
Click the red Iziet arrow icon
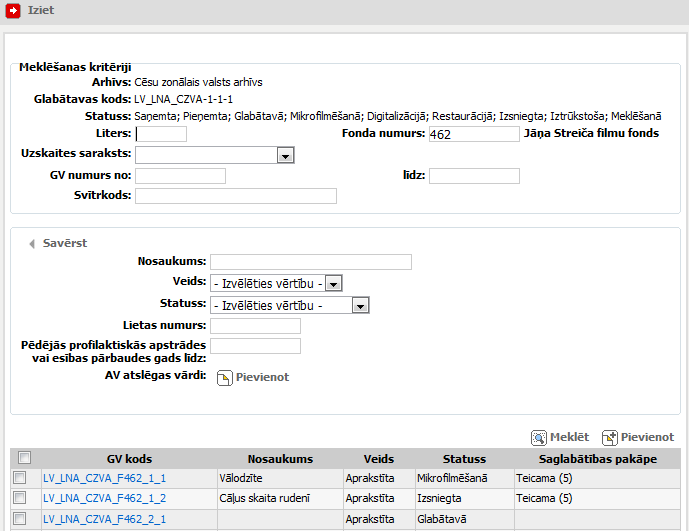pos(13,10)
